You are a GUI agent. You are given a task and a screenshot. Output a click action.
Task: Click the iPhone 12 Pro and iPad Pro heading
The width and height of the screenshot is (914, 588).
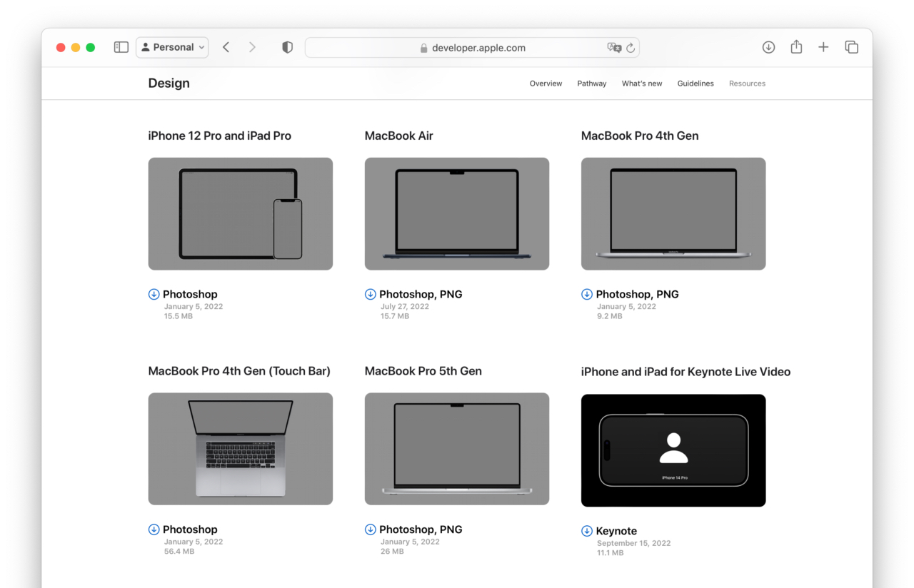coord(220,136)
